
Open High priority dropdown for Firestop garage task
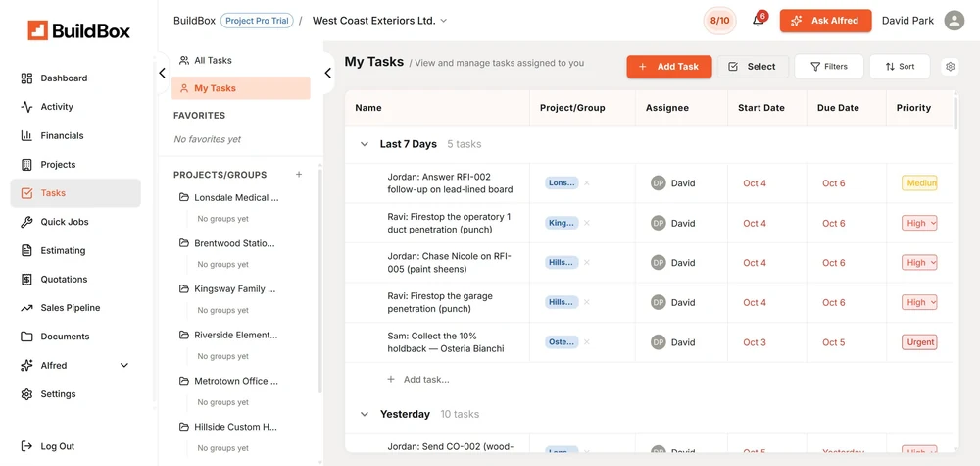(919, 302)
